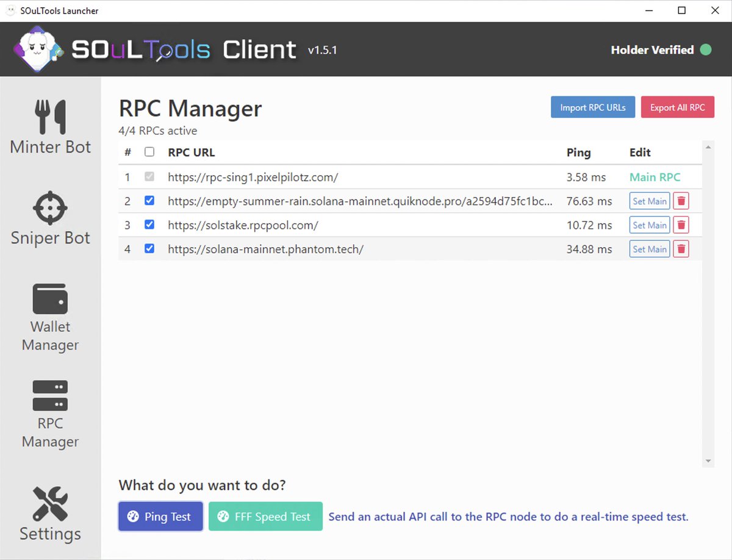Image resolution: width=732 pixels, height=560 pixels.
Task: Set solana-mainnet.phantom.tech as Main RPC
Action: [x=650, y=249]
